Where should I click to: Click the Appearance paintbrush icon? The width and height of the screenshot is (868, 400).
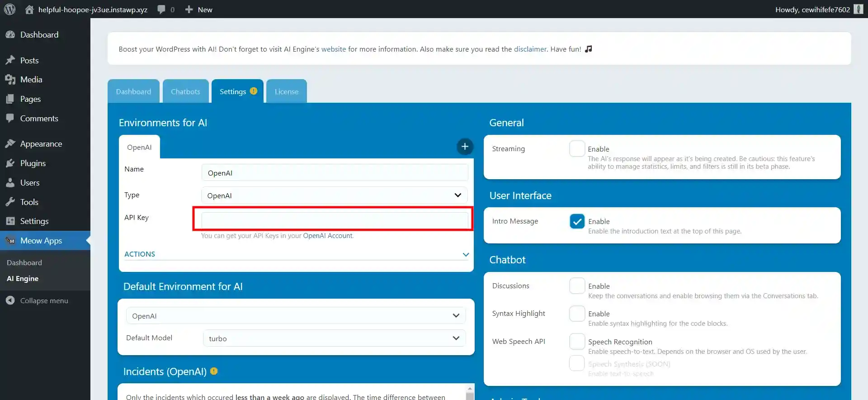click(10, 144)
